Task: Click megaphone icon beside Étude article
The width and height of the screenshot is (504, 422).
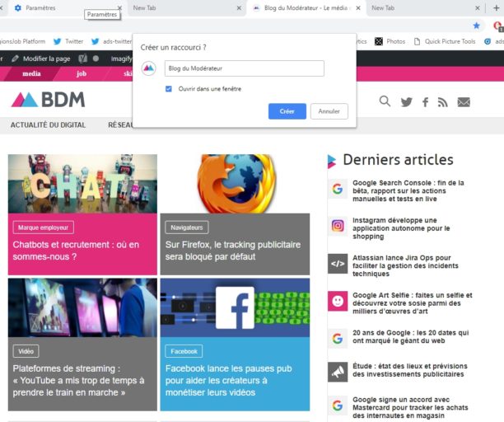Action: coord(338,373)
